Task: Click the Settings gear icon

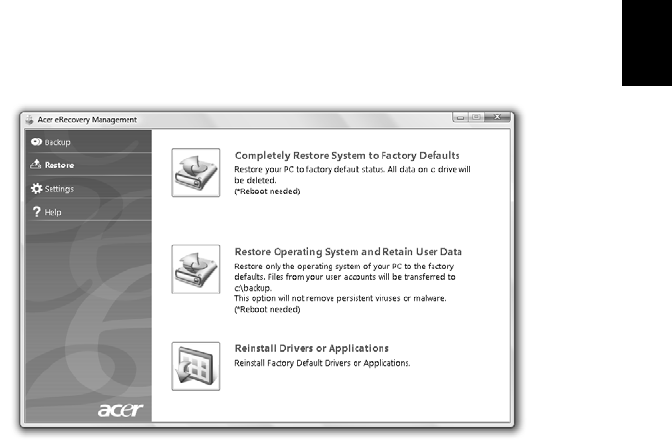Action: pyautogui.click(x=36, y=189)
